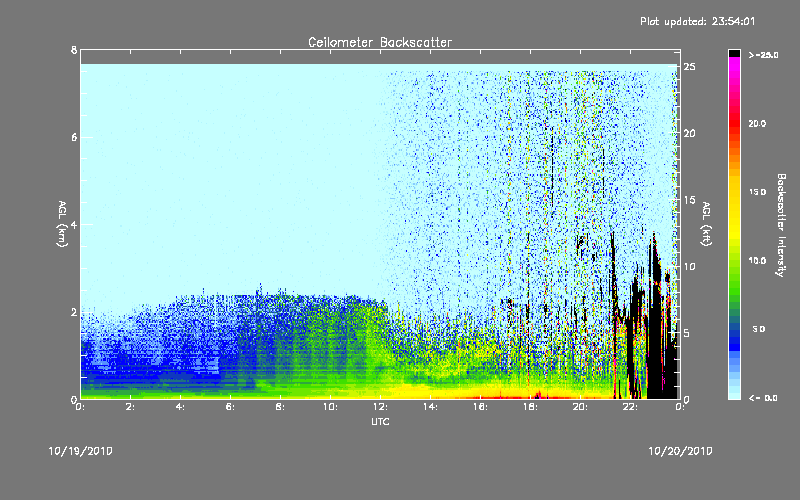
Task: Click the 22: hour tick label
Action: click(630, 407)
